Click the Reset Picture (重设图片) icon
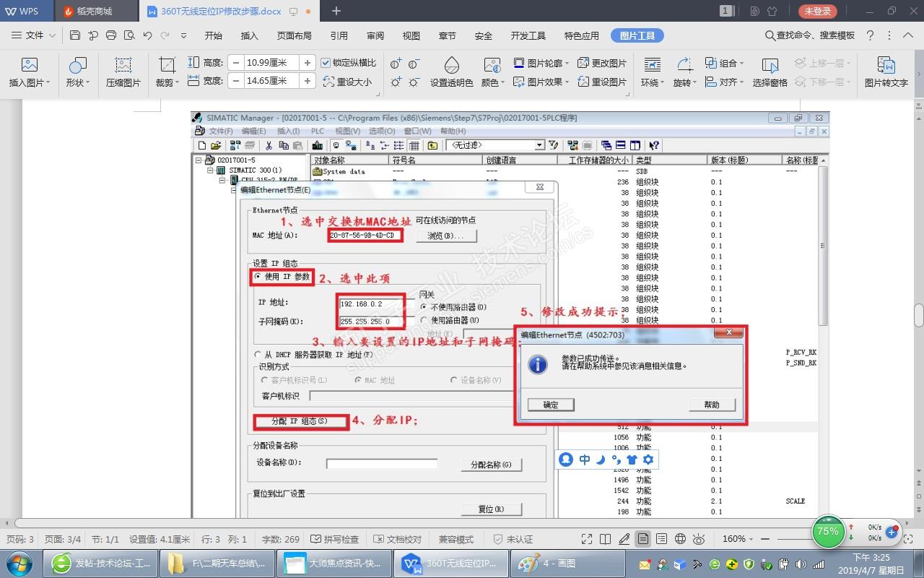This screenshot has height=578, width=924. coord(582,82)
